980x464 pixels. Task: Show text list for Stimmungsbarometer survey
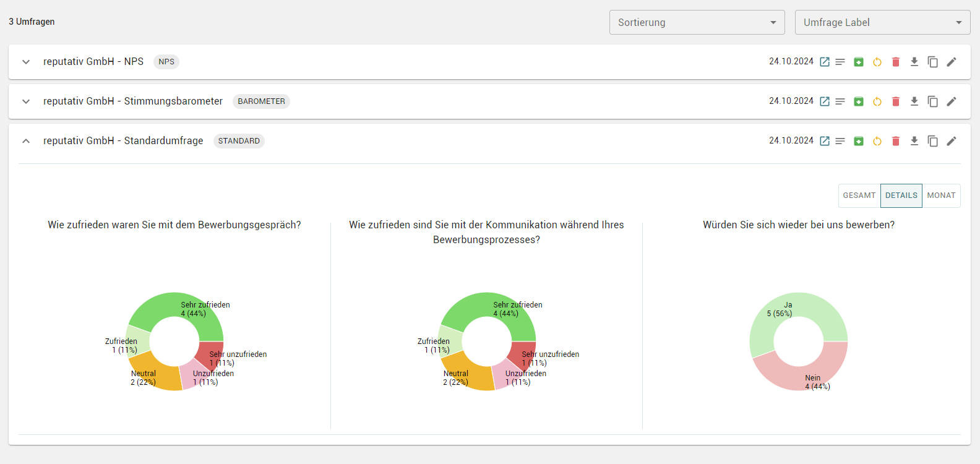tap(840, 101)
